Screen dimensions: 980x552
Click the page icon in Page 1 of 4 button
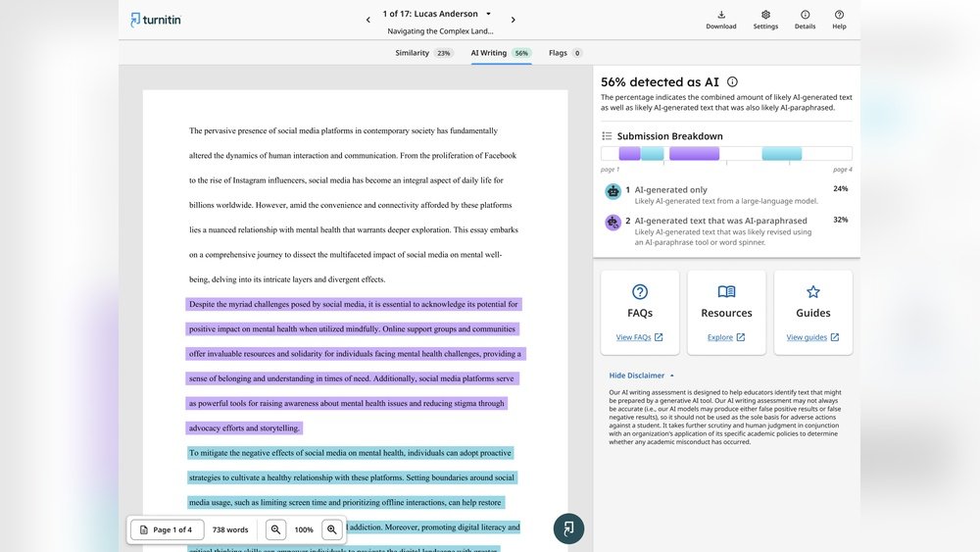coord(144,529)
